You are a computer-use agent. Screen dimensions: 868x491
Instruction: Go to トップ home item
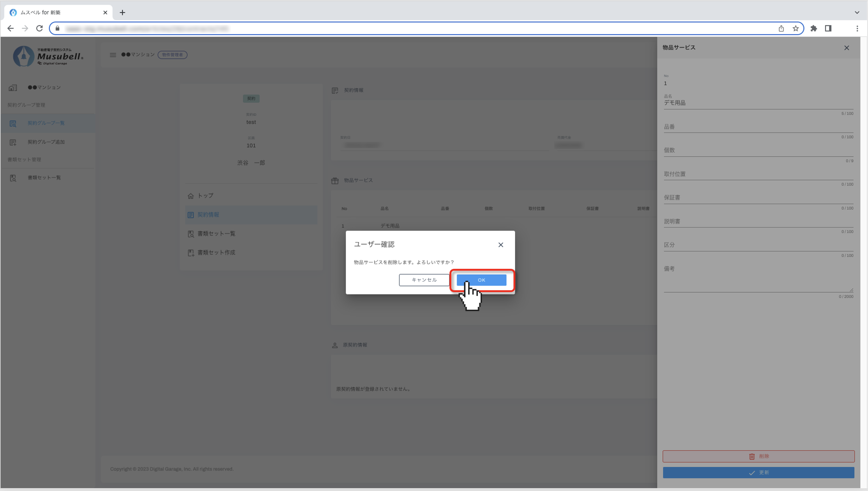pyautogui.click(x=205, y=196)
